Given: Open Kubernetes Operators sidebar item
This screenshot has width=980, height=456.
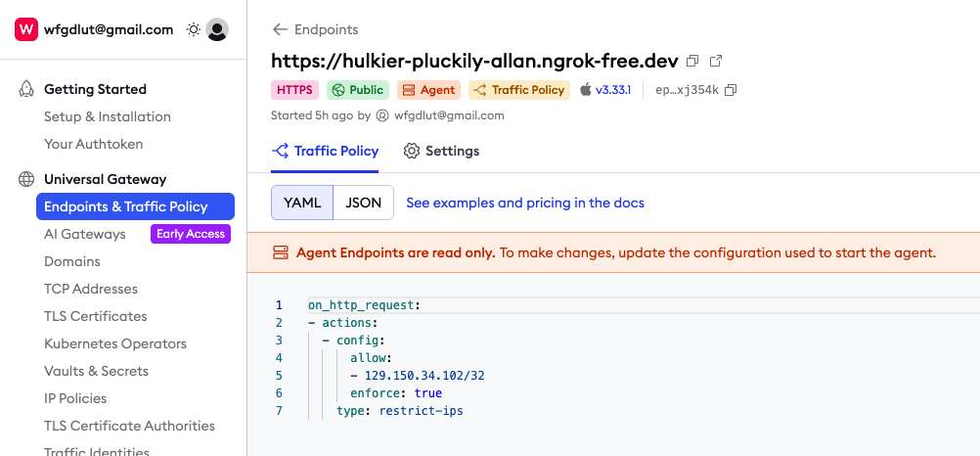Looking at the screenshot, I should (x=115, y=343).
